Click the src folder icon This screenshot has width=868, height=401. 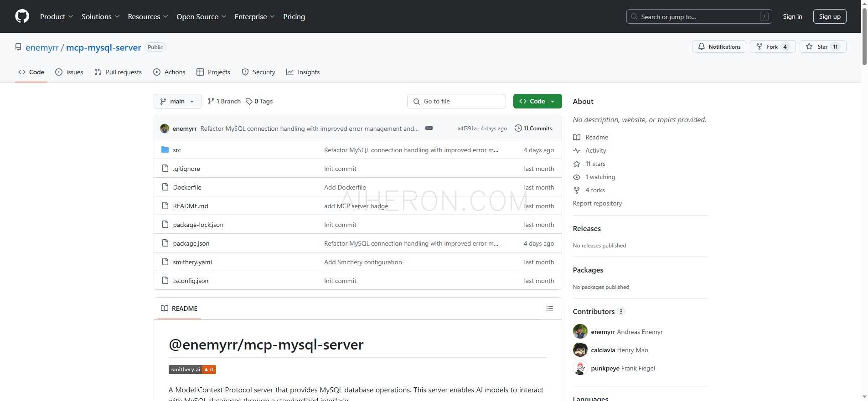pos(165,149)
